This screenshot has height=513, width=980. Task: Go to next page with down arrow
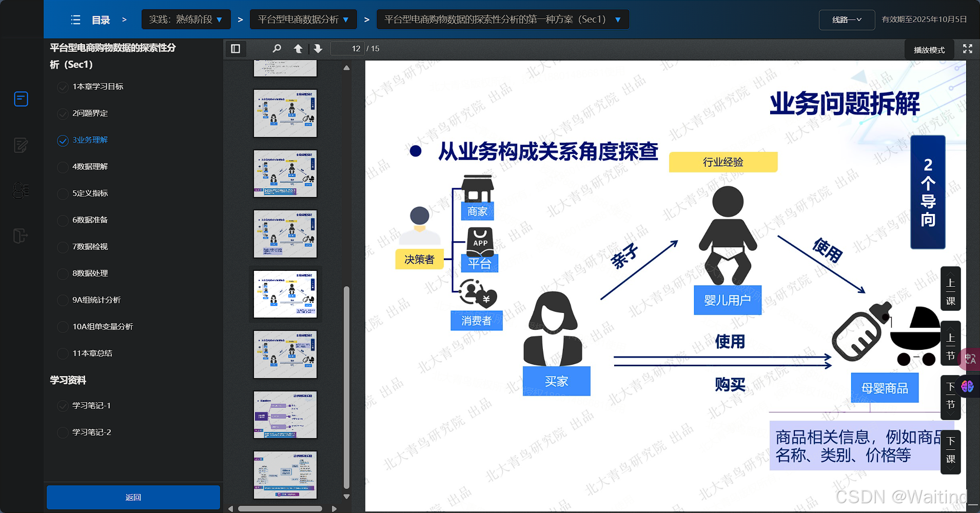(x=318, y=49)
